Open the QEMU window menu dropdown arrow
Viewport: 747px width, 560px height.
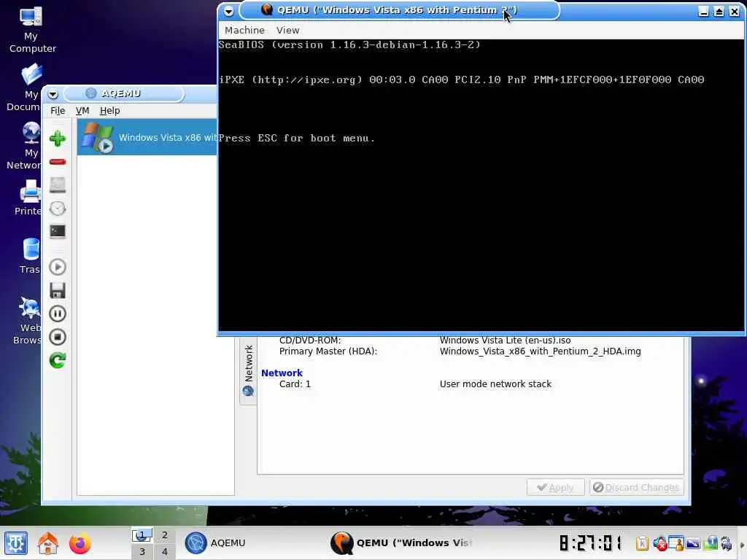point(228,11)
